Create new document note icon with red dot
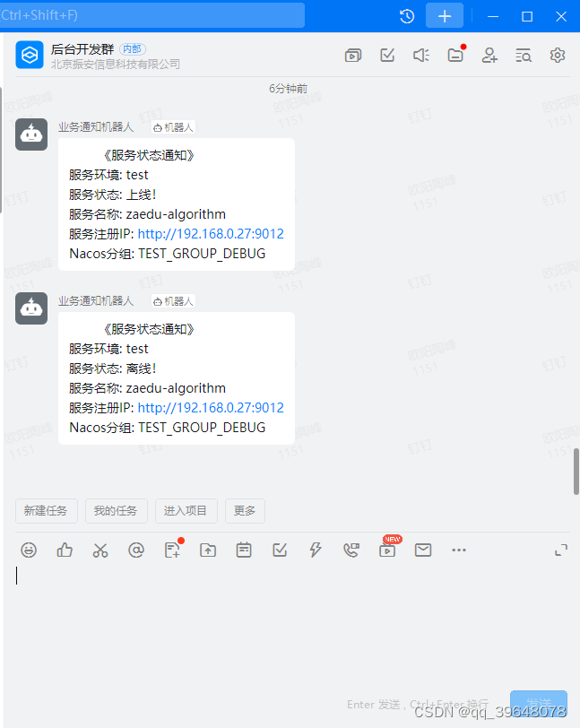Viewport: 580px width, 728px height. pos(172,550)
